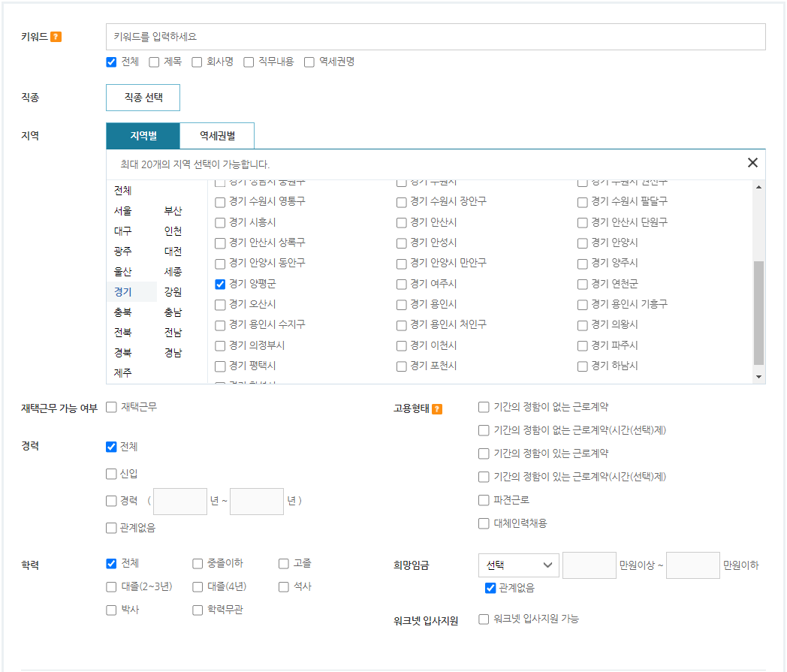Check the 파견근로 employment type

point(484,501)
